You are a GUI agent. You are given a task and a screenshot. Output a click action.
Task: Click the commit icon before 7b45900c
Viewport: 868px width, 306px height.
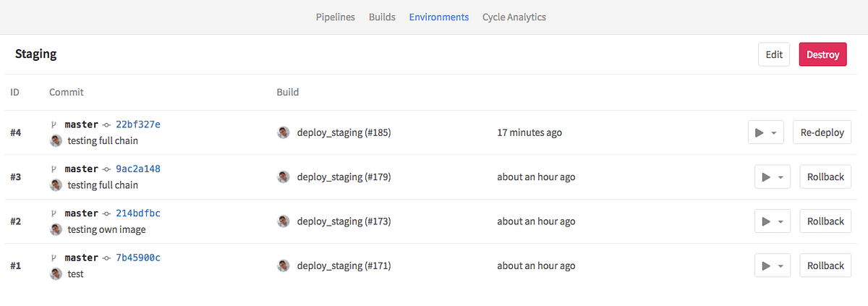coord(106,258)
